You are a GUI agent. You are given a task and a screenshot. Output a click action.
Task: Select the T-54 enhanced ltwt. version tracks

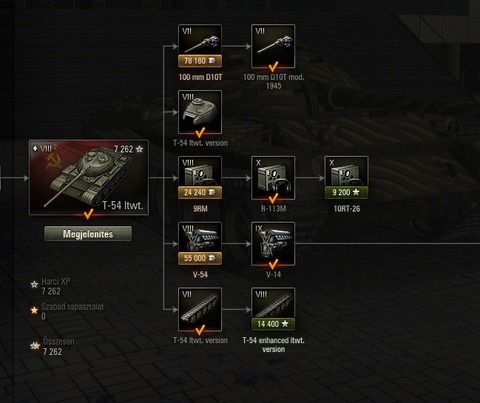(273, 310)
